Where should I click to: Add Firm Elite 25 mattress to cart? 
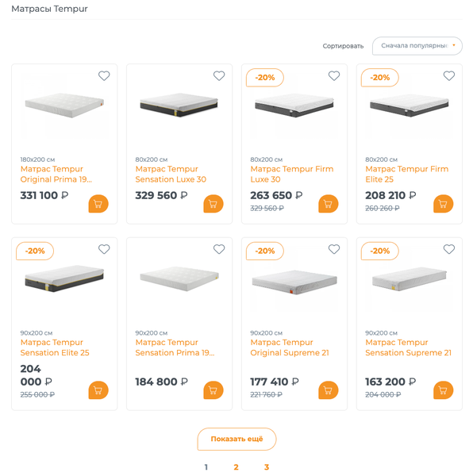[444, 204]
